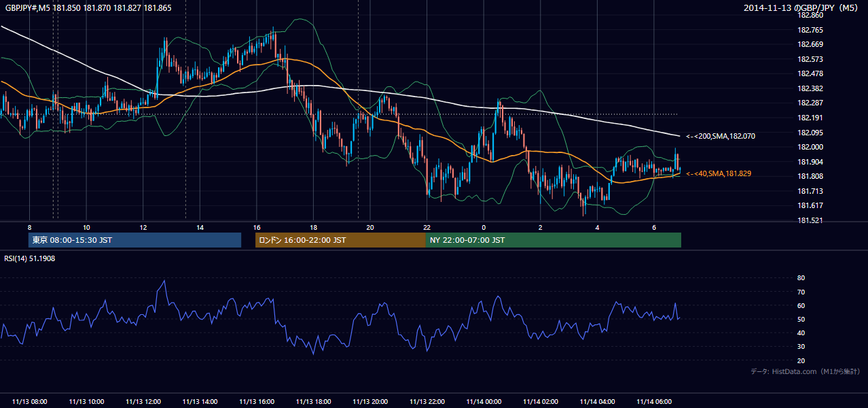Click the 2014-11-13 GBP/JPY (M5) chart title
Image resolution: width=868 pixels, height=408 pixels.
(x=802, y=8)
